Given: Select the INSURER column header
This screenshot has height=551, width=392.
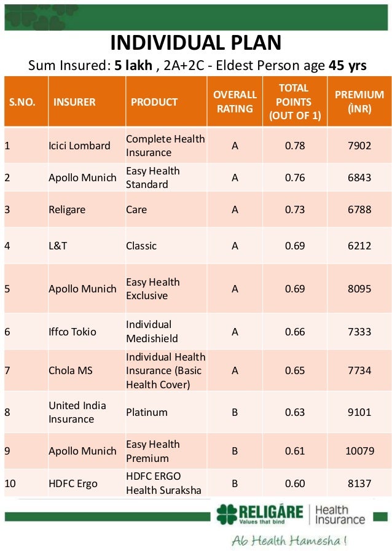Looking at the screenshot, I should click(x=74, y=102).
